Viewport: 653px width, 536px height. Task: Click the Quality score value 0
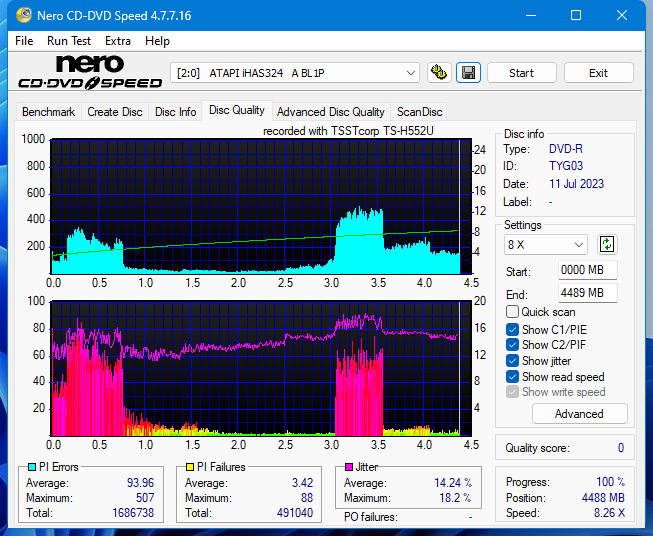click(621, 448)
